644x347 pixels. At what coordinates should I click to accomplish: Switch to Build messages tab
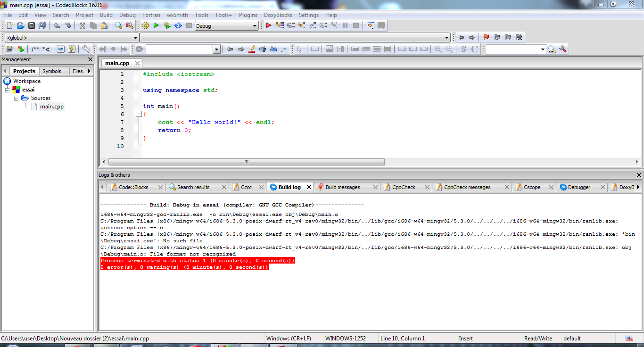[343, 187]
